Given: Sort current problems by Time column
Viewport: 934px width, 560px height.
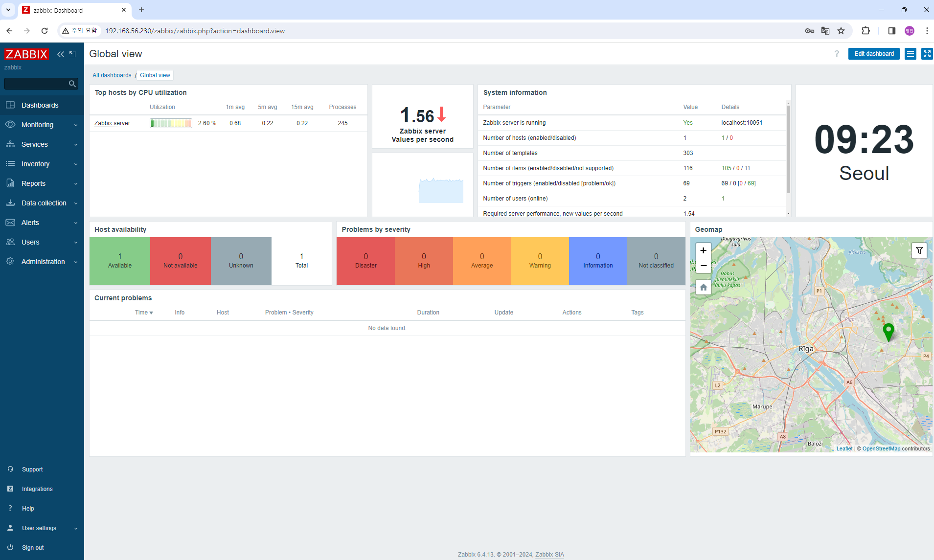Looking at the screenshot, I should coord(144,313).
